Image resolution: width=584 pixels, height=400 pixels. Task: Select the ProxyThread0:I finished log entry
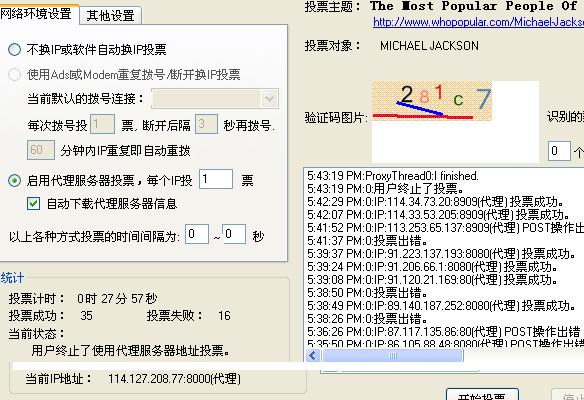point(393,175)
